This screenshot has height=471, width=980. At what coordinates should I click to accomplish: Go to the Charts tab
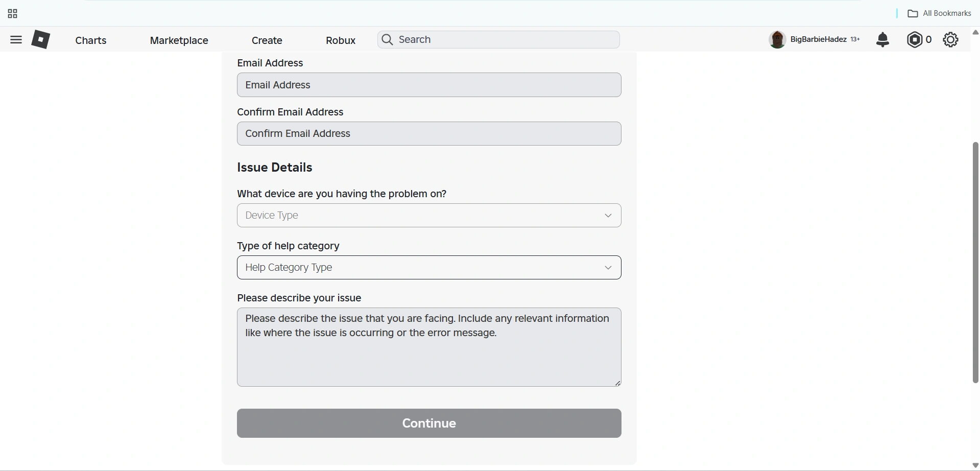click(x=91, y=40)
